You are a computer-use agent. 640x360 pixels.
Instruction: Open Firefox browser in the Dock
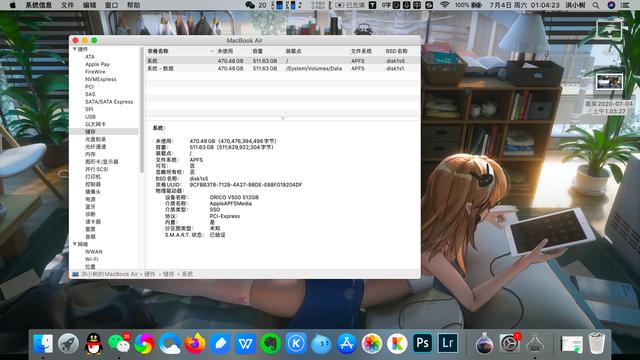pyautogui.click(x=195, y=343)
